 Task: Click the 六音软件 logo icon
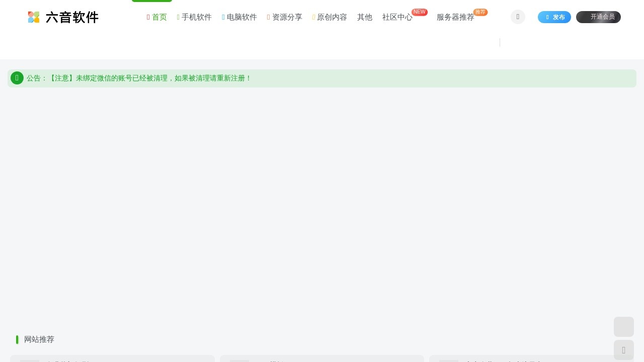click(33, 17)
